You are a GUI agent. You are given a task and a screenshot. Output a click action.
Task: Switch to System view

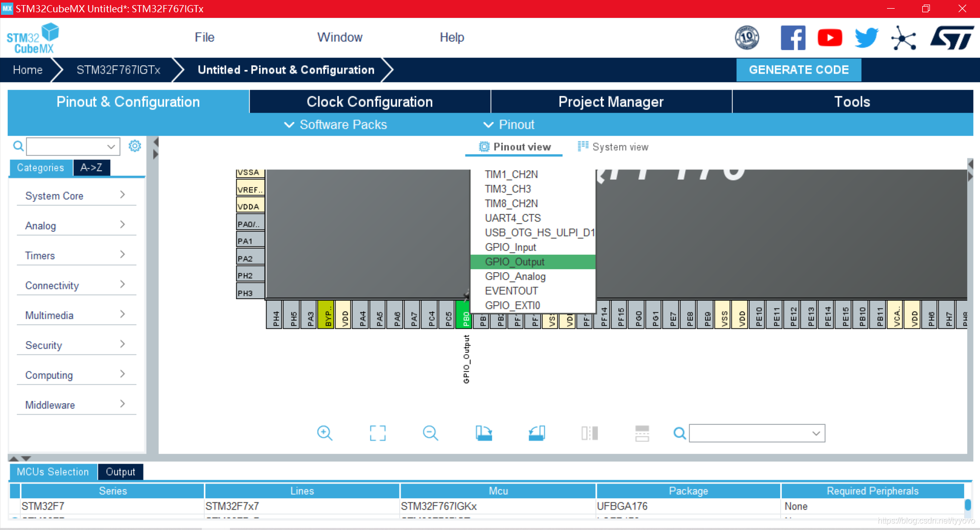[613, 147]
